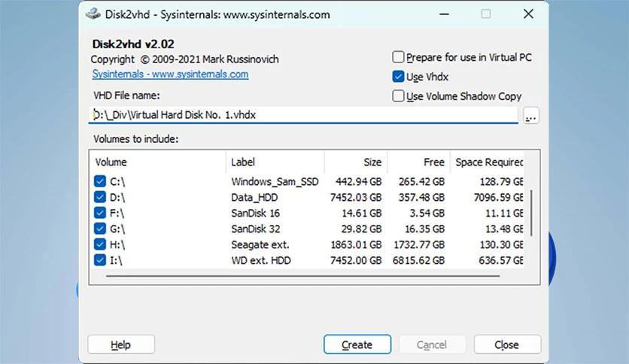Click the Close button
Image resolution: width=629 pixels, height=364 pixels.
pos(507,344)
